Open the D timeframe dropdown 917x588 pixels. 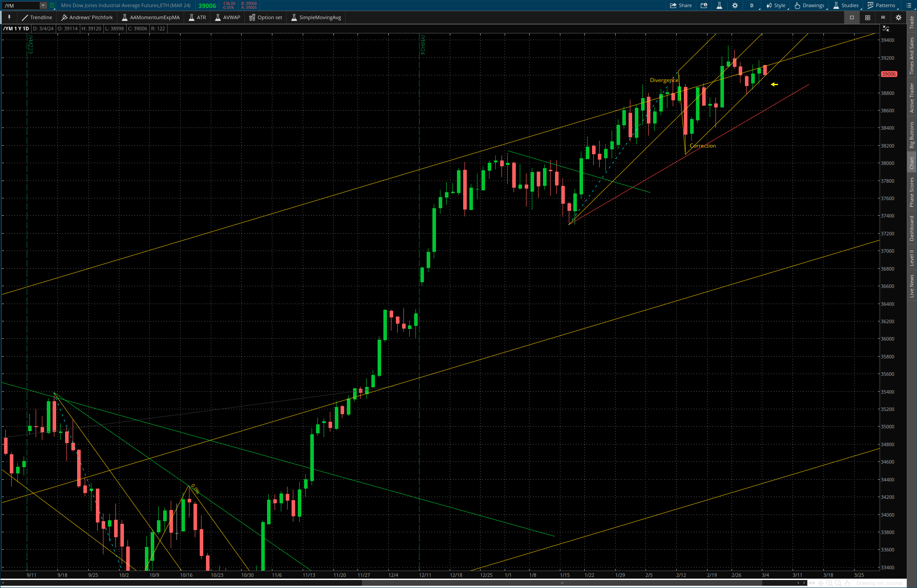pyautogui.click(x=753, y=5)
